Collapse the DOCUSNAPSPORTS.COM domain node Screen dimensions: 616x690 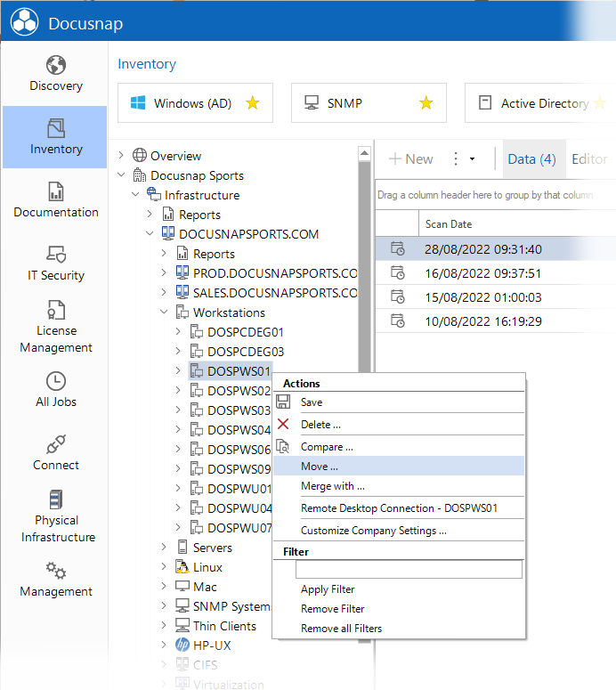[x=150, y=233]
